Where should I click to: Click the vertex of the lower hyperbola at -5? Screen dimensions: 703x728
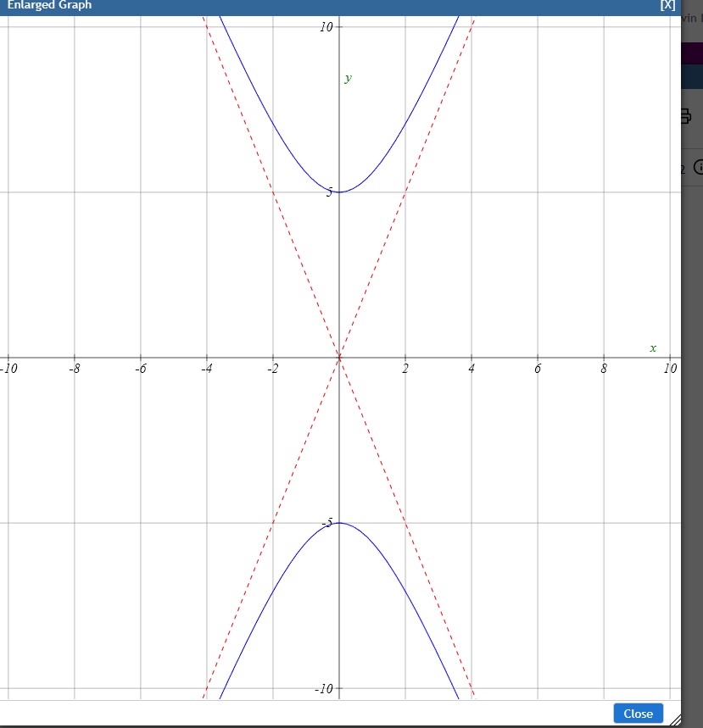[x=341, y=522]
